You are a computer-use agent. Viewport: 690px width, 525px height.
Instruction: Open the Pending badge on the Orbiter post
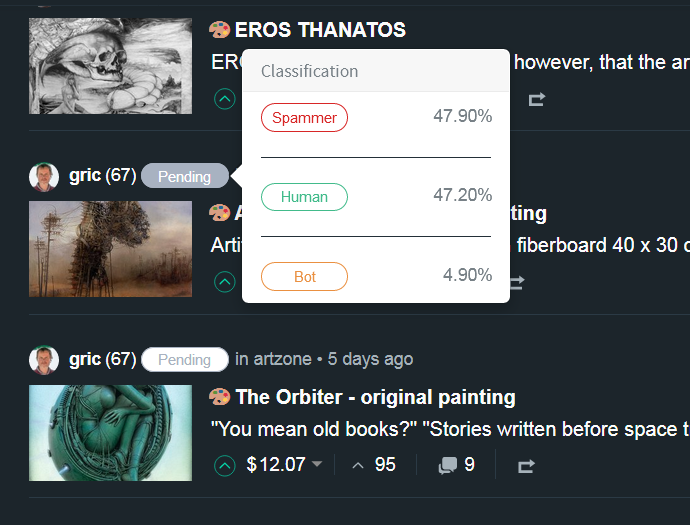coord(184,359)
